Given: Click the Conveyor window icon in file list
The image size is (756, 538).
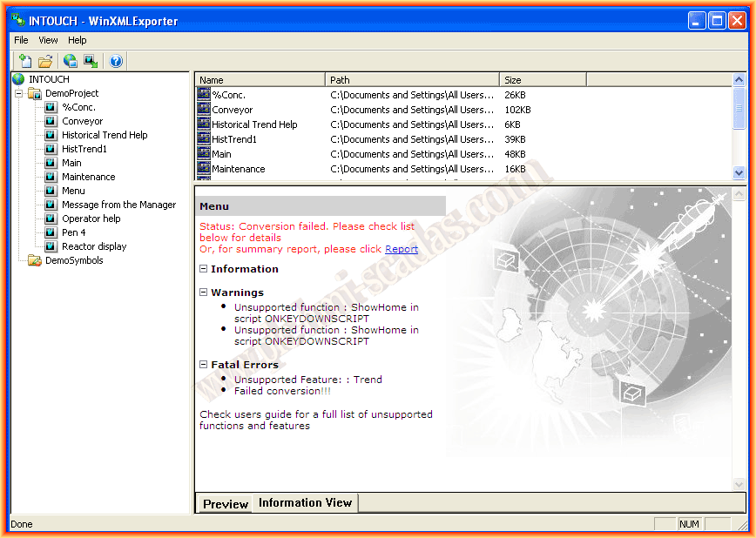Looking at the screenshot, I should point(204,110).
